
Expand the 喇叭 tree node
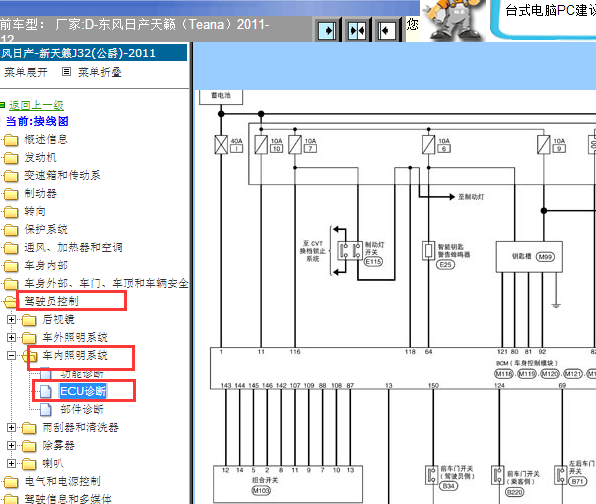11,463
